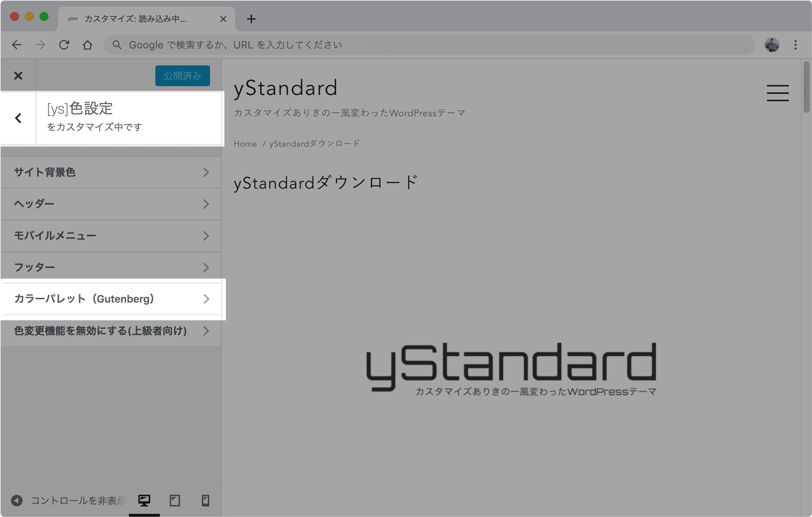Click the collapse-controls arrow circle icon
Screen dimensions: 812x517
click(17, 501)
